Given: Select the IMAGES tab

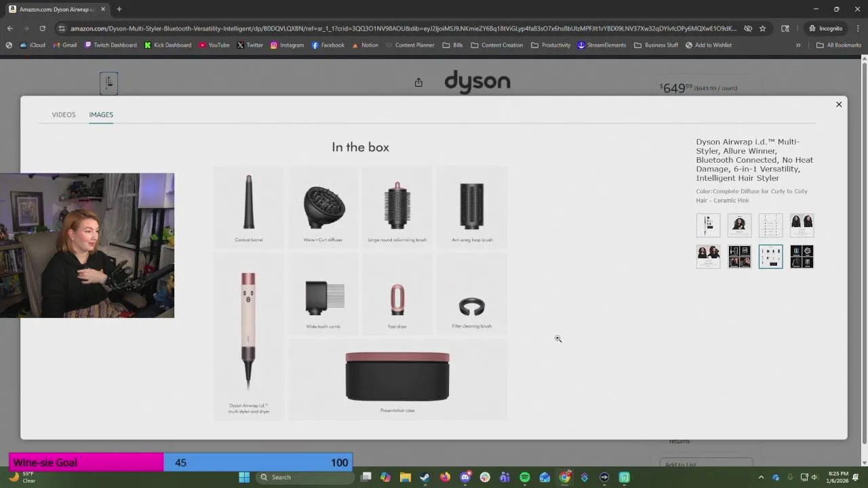Looking at the screenshot, I should pyautogui.click(x=101, y=115).
